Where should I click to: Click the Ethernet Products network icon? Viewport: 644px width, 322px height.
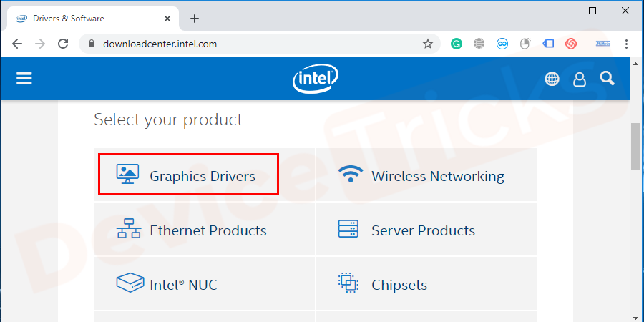(129, 229)
